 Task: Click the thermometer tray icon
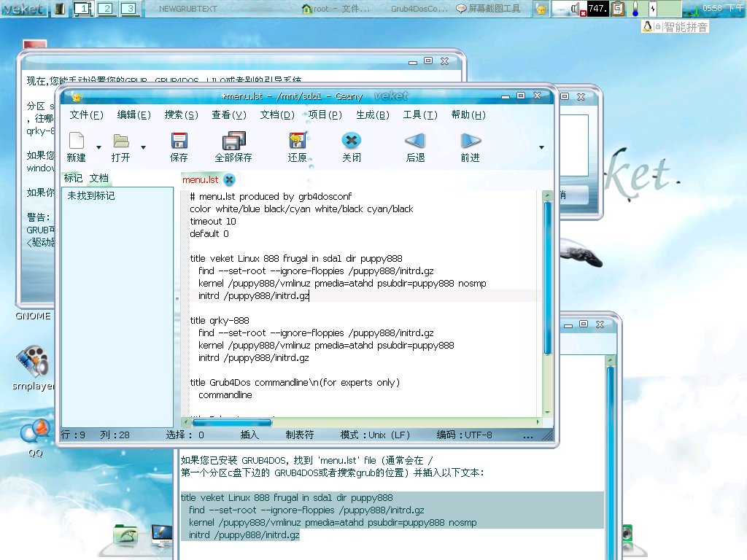coord(635,9)
